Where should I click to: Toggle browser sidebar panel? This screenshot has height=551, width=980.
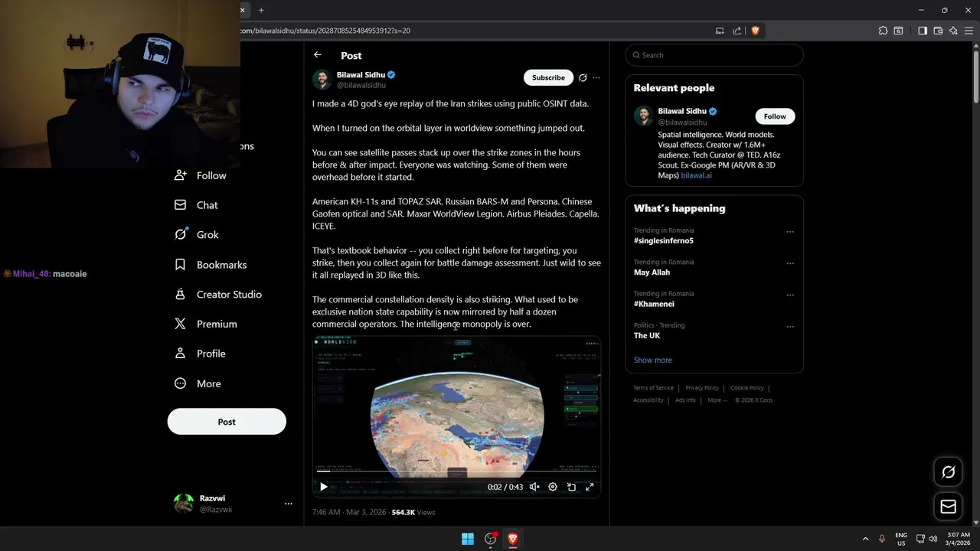point(923,31)
